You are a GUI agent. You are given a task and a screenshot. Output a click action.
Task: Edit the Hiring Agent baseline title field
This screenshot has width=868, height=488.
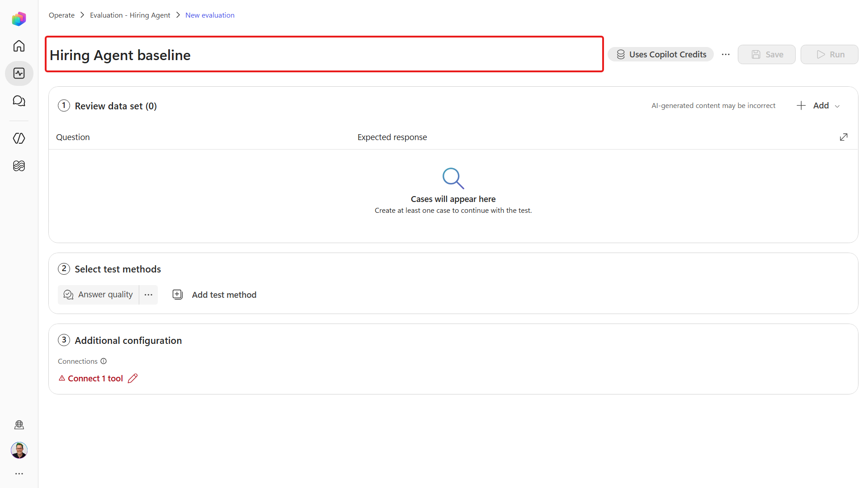click(x=324, y=54)
